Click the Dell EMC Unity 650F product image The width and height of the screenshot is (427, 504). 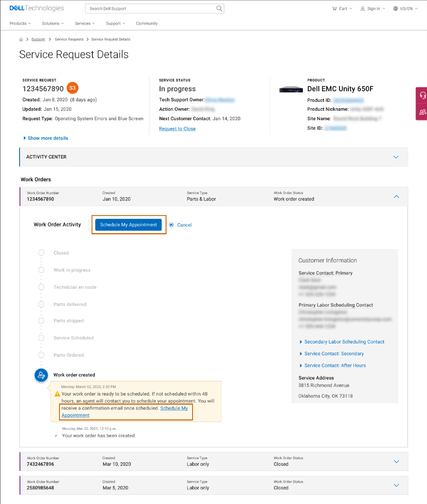[x=291, y=89]
